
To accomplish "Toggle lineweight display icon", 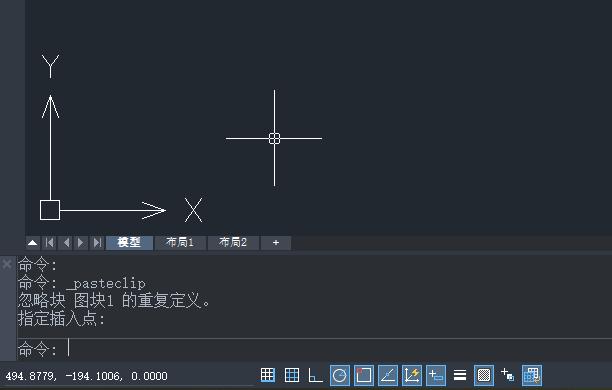I will [x=460, y=375].
